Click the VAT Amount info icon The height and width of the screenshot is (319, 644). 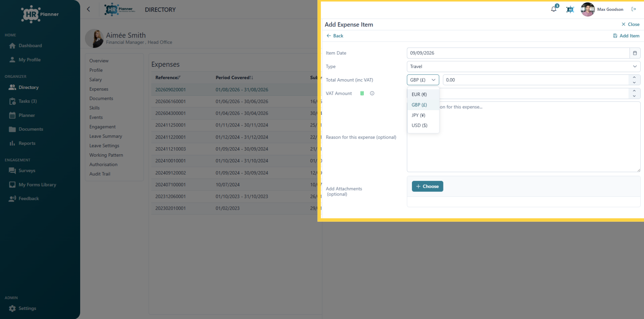point(372,93)
